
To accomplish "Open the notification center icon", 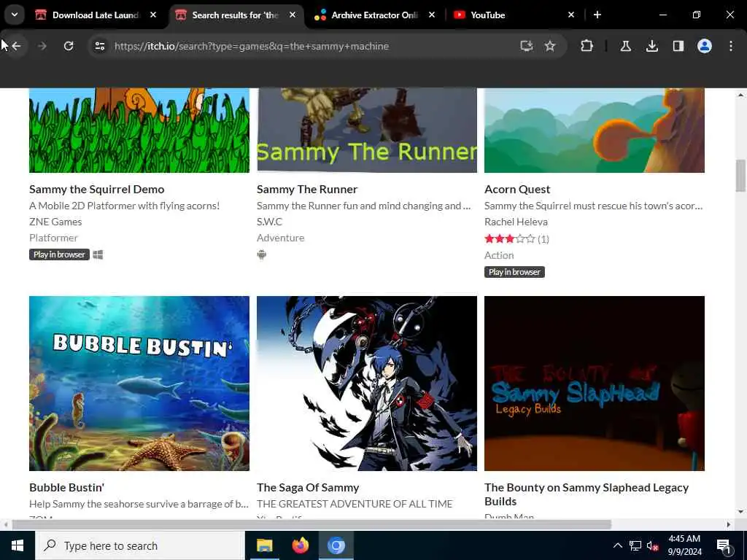I will 724,546.
